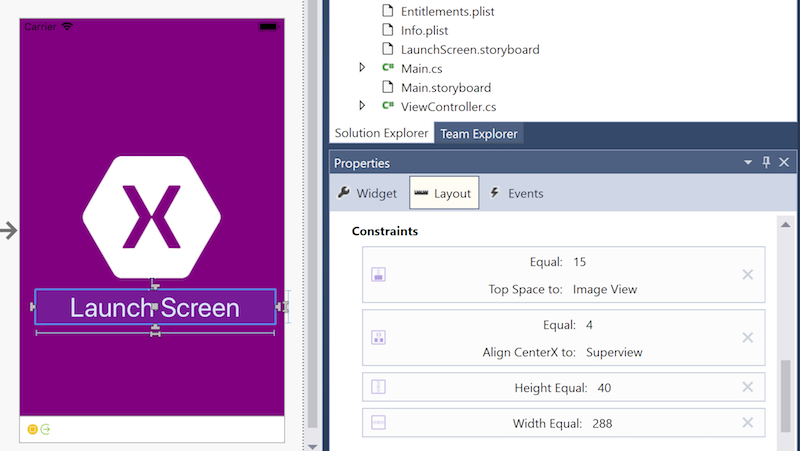Viewport: 800px width, 451px height.
Task: Click Image View constraint target text
Action: pyautogui.click(x=605, y=289)
